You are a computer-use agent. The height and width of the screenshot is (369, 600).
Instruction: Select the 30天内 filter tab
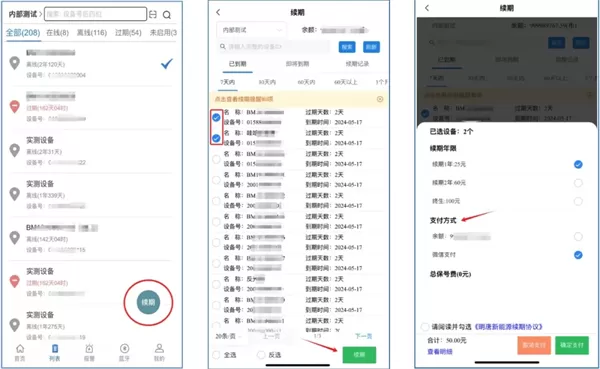click(x=267, y=82)
